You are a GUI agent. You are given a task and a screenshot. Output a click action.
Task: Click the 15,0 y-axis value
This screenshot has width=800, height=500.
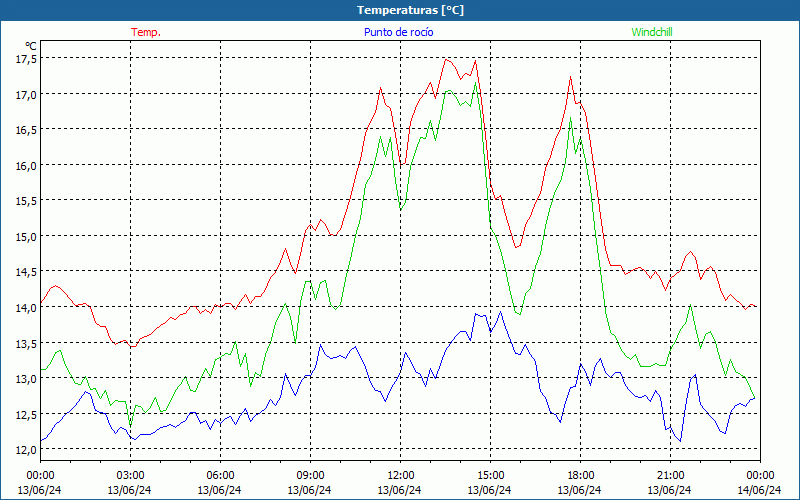[27, 237]
